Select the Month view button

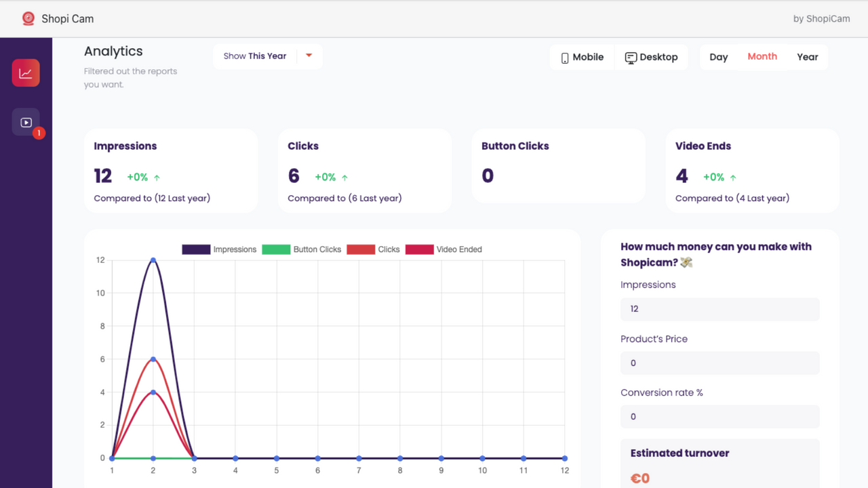[x=762, y=57]
